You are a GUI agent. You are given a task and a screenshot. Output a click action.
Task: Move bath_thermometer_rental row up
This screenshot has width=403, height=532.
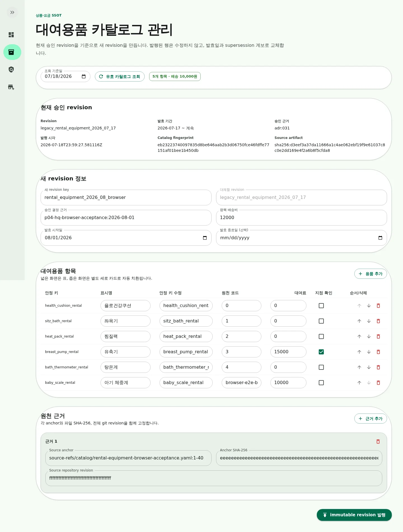(359, 367)
